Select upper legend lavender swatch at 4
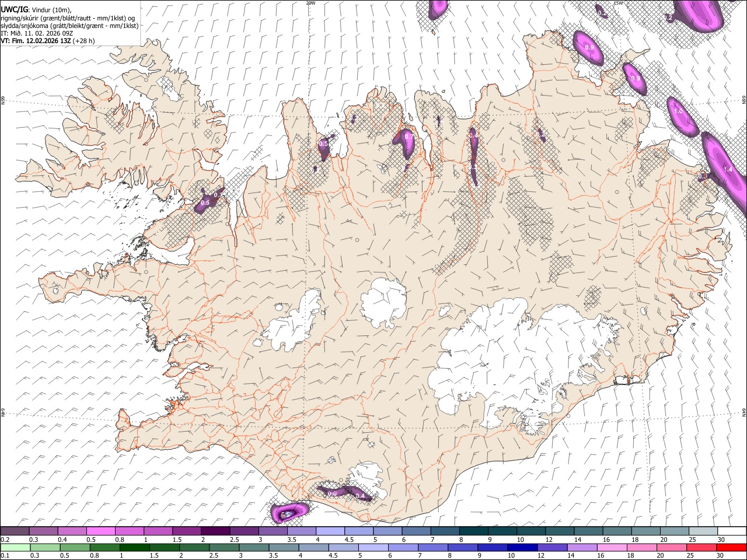 tap(330, 531)
